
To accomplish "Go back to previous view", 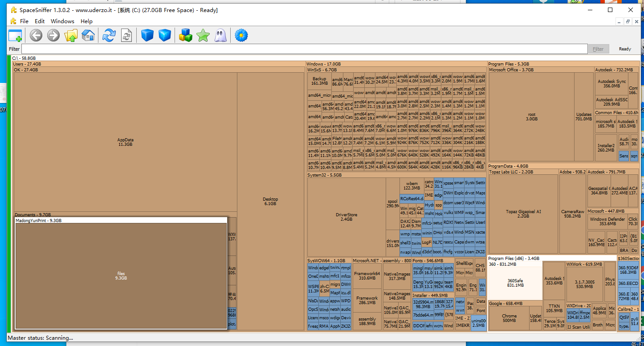I will [36, 35].
